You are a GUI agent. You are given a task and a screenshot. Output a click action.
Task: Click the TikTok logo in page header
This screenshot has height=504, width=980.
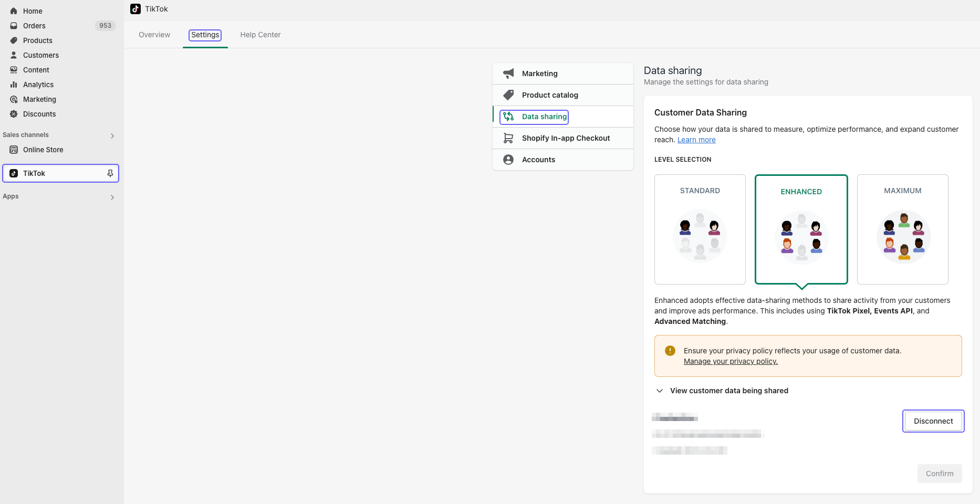click(x=135, y=9)
